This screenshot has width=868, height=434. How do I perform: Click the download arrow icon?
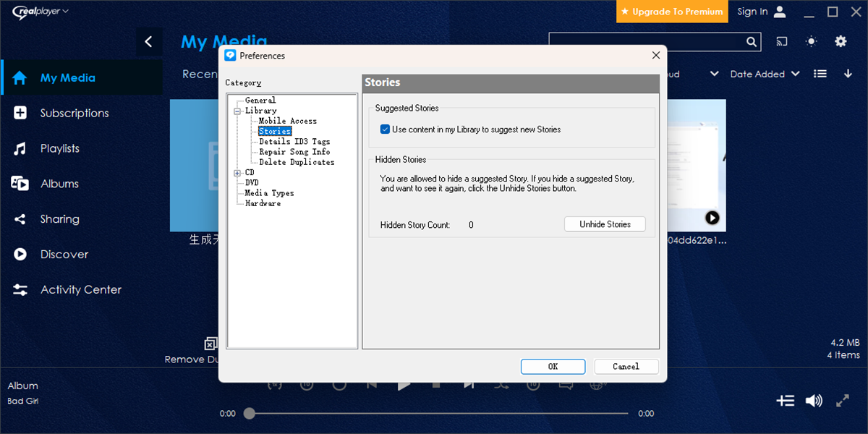(846, 73)
